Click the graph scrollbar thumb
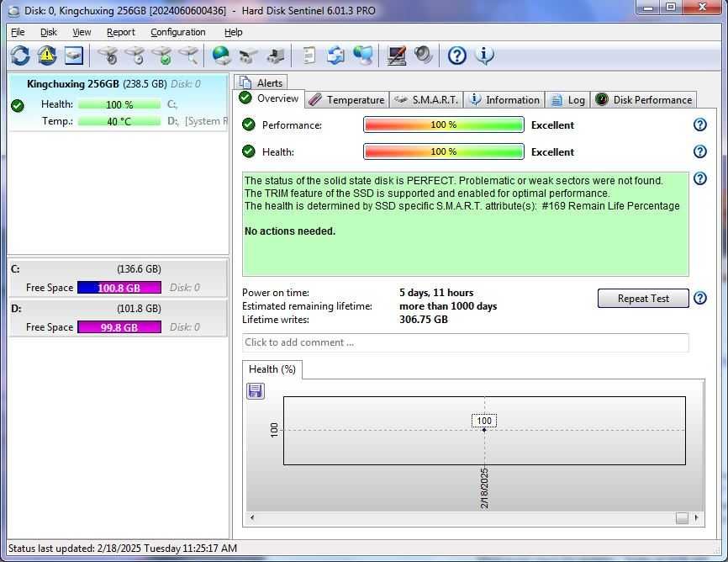 pos(682,518)
